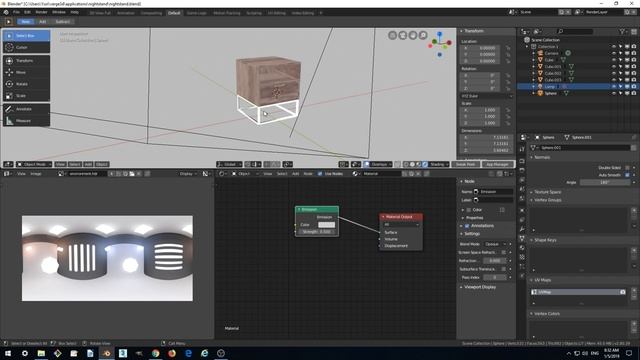Select the Measure tool
Image resolution: width=640 pixels, height=360 pixels.
27,121
